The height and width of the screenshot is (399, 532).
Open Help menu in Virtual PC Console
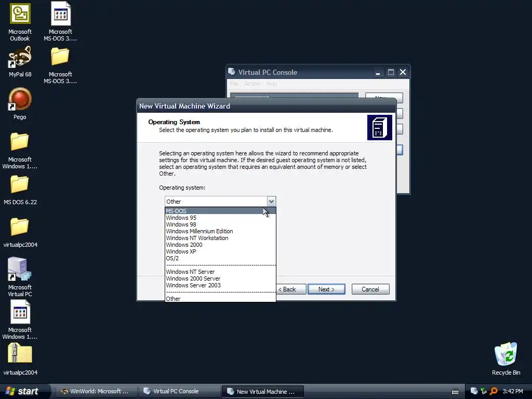click(271, 84)
